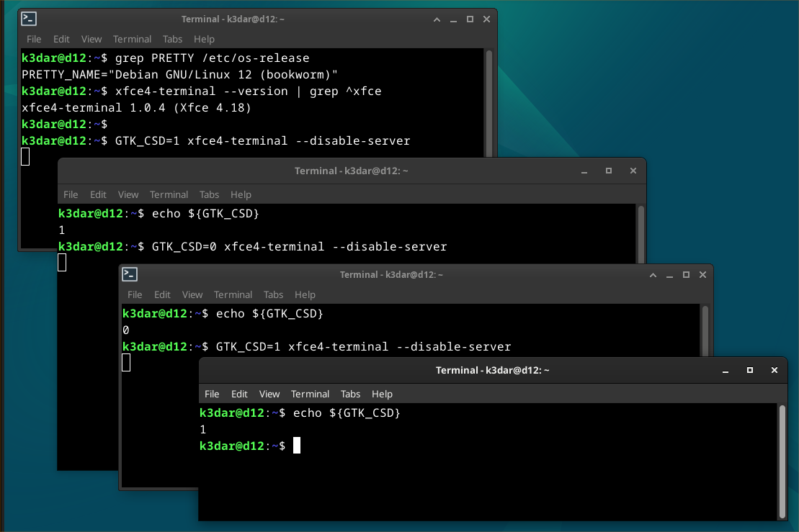Click the output '0' in the third terminal window
799x532 pixels.
[126, 330]
